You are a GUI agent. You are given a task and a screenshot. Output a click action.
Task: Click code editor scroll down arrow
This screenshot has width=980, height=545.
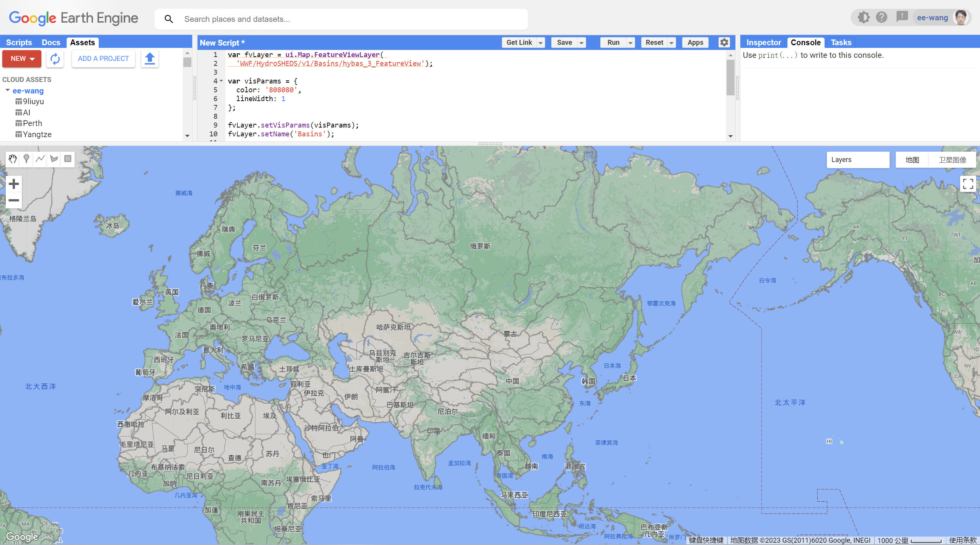(730, 136)
